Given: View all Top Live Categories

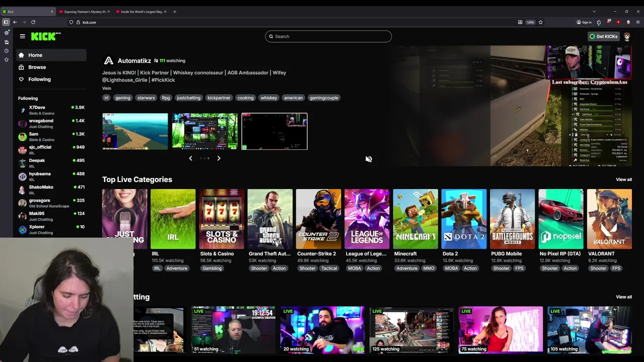Looking at the screenshot, I should (x=623, y=179).
